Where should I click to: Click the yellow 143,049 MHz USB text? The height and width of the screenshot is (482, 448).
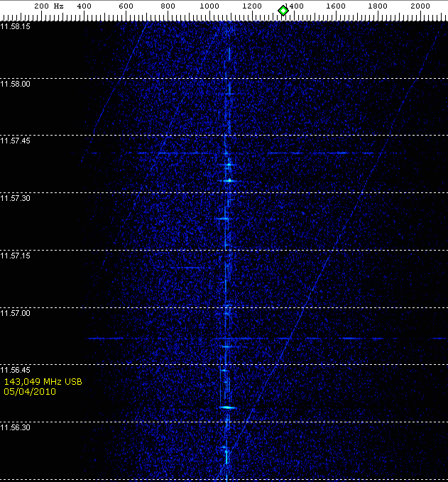click(x=43, y=382)
